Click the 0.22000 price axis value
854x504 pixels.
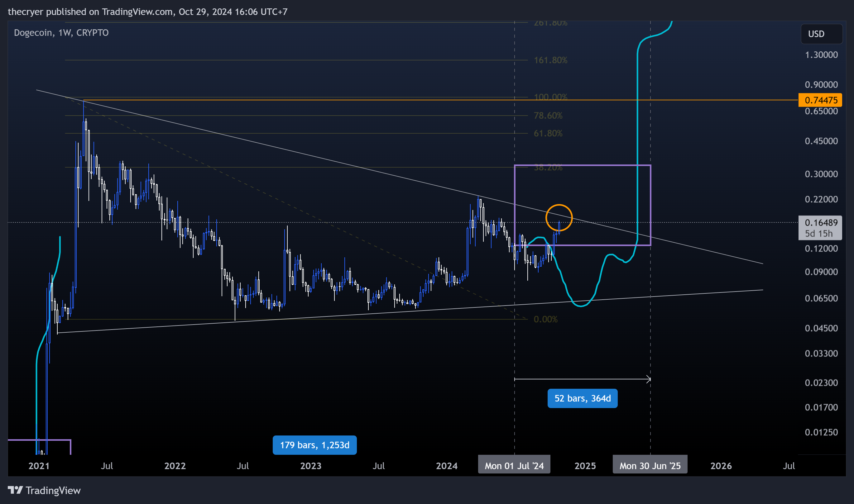[821, 199]
